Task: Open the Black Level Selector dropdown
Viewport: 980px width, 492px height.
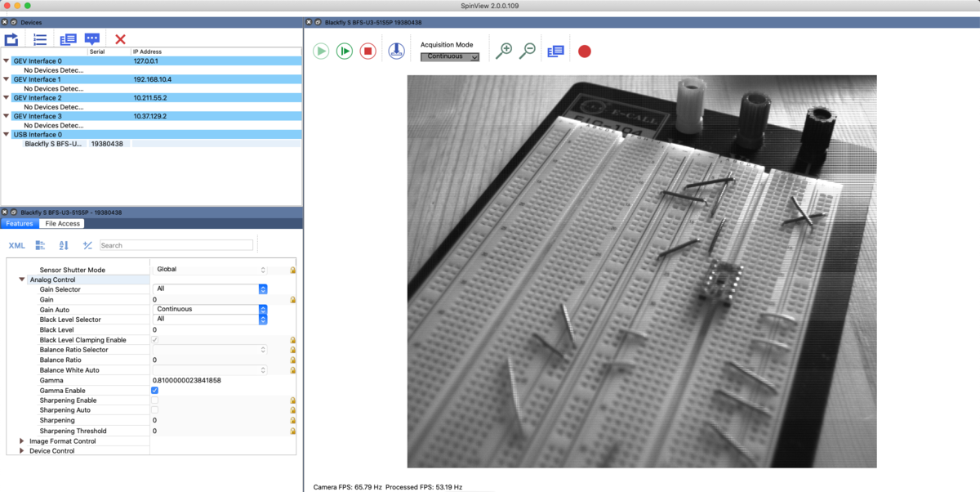Action: 211,320
